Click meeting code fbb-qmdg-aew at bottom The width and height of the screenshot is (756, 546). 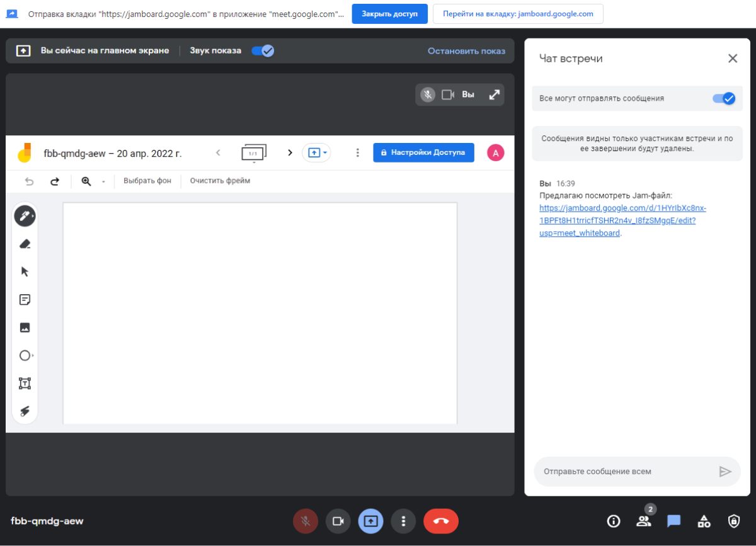coord(47,521)
